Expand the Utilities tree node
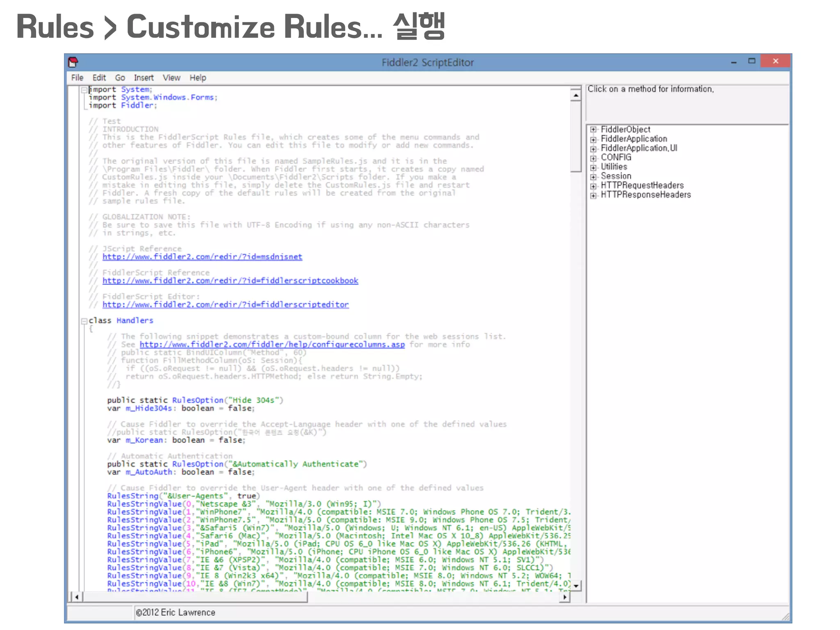 [593, 167]
